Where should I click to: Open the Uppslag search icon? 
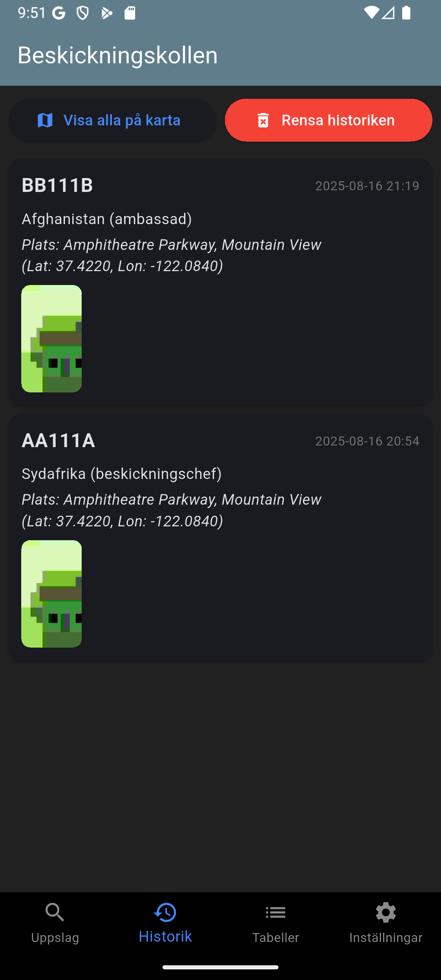point(55,913)
